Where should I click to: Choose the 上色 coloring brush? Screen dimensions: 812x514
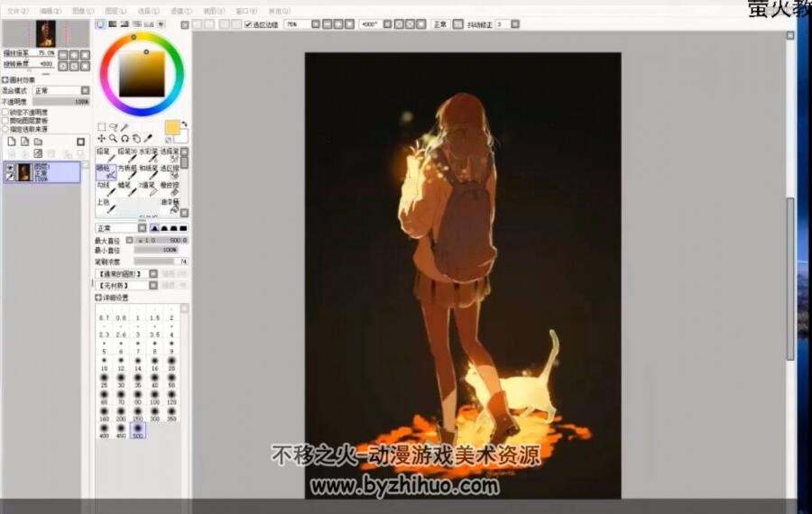coord(106,206)
